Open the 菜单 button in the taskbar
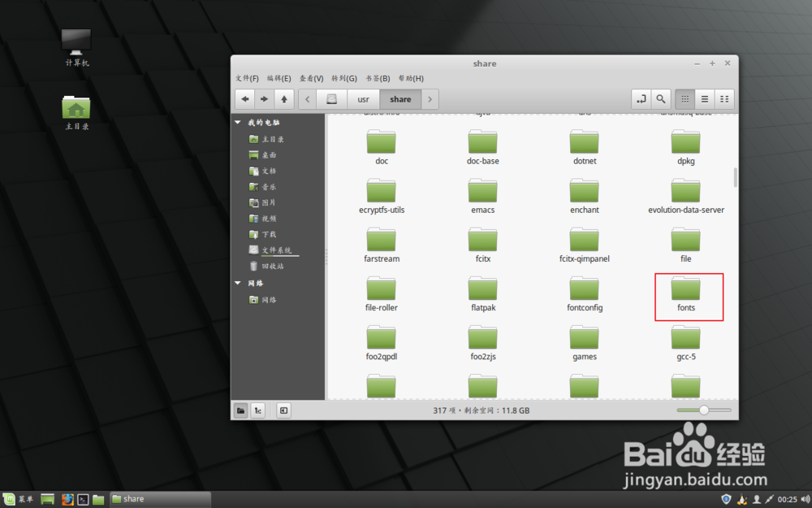 pos(19,499)
